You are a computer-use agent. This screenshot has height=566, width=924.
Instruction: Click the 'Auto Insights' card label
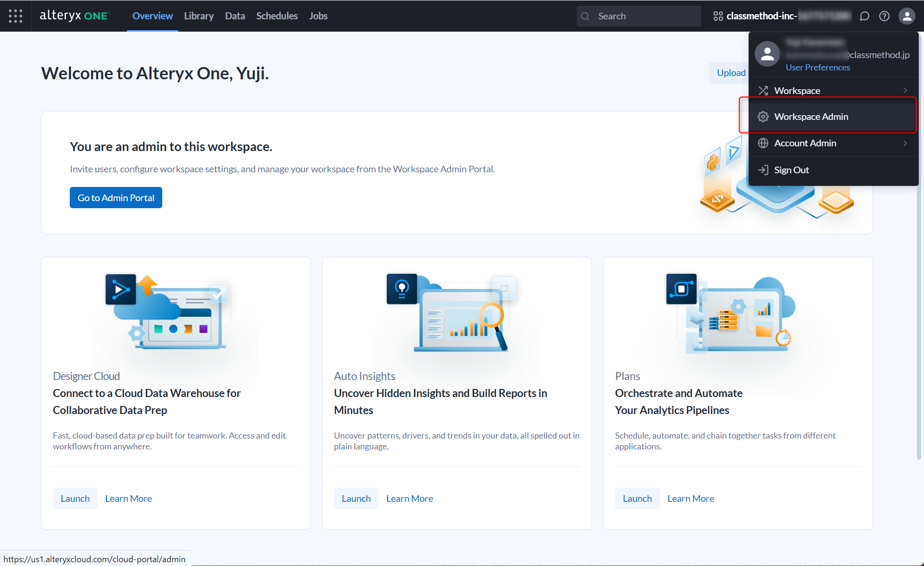(365, 376)
